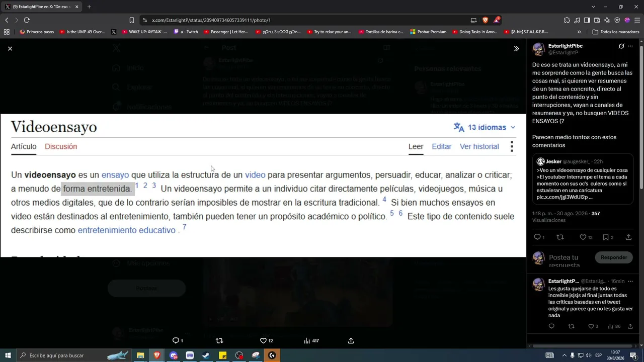This screenshot has height=362, width=644.
Task: Open Steam from the taskbar
Action: point(206,355)
